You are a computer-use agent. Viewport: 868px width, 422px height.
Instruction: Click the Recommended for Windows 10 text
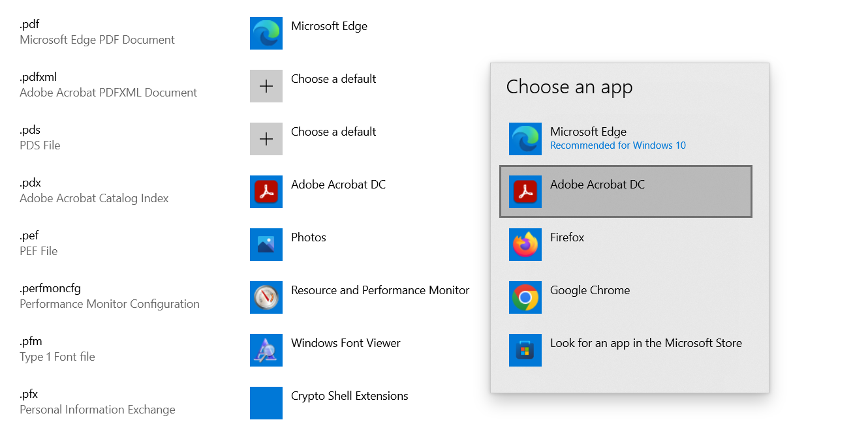click(618, 145)
